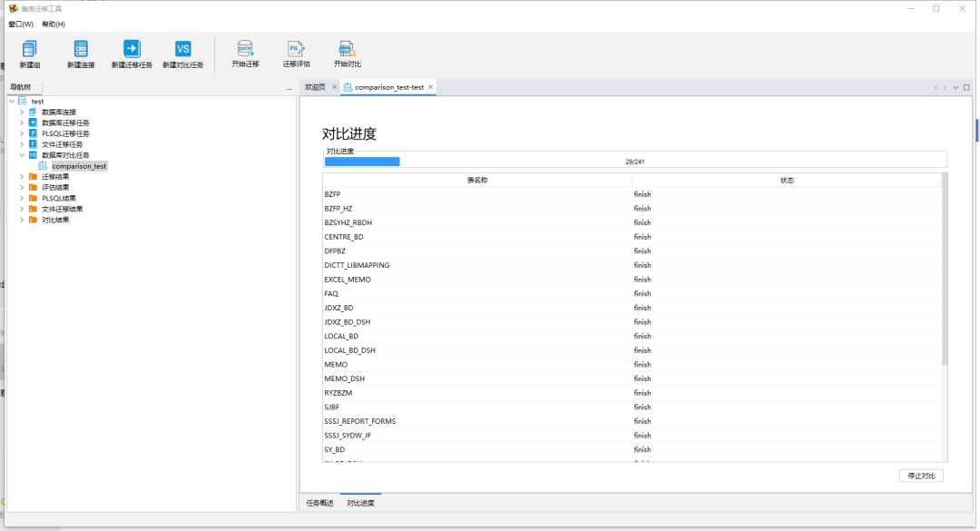Click the 对比结果 folder icon
This screenshot has width=980, height=531.
(x=33, y=220)
